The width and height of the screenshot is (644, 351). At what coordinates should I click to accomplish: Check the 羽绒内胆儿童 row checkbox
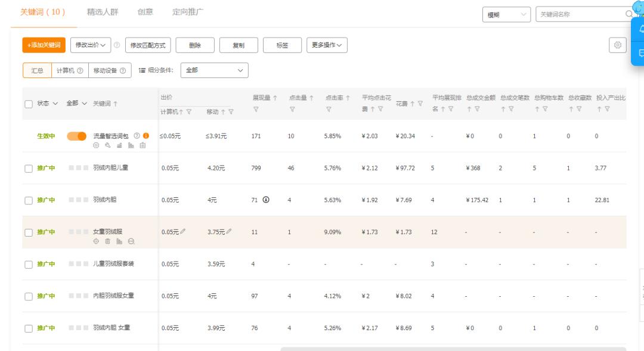pyautogui.click(x=29, y=167)
